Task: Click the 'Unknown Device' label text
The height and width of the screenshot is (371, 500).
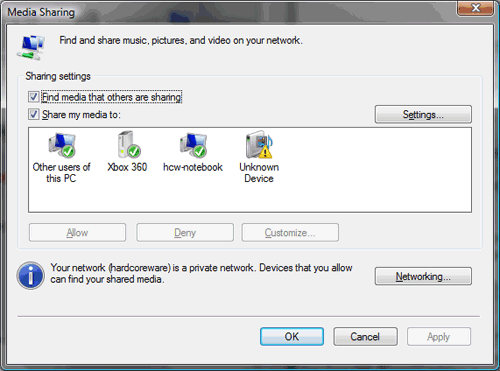Action: [259, 172]
